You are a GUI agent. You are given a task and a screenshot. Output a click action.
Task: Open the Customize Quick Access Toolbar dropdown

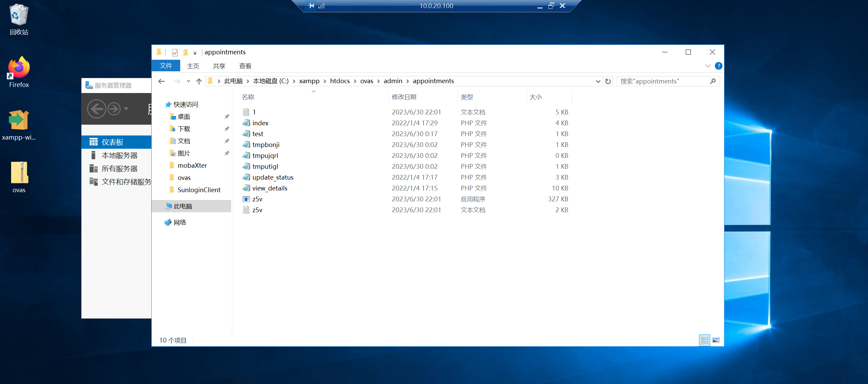pos(195,53)
